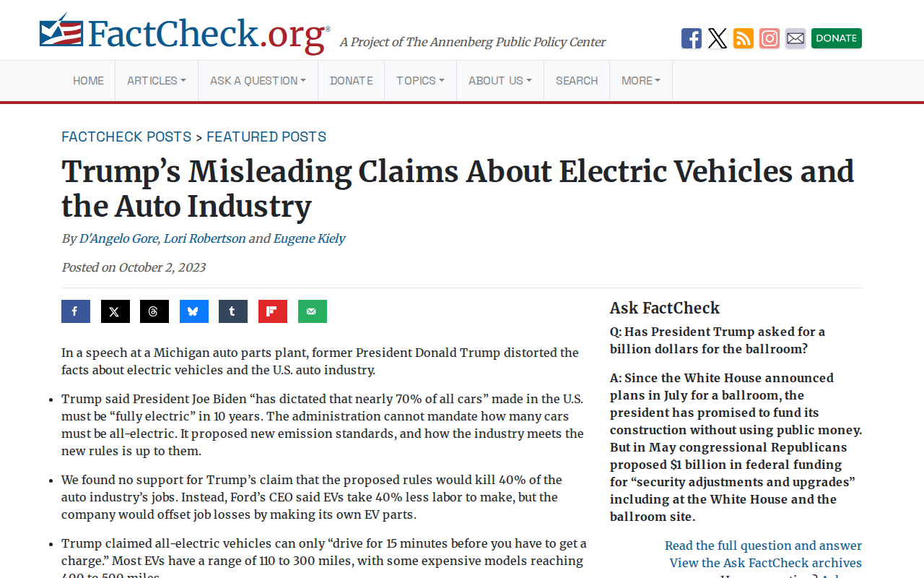Open the orange RSS feed icon
The width and height of the screenshot is (924, 578).
click(x=744, y=38)
